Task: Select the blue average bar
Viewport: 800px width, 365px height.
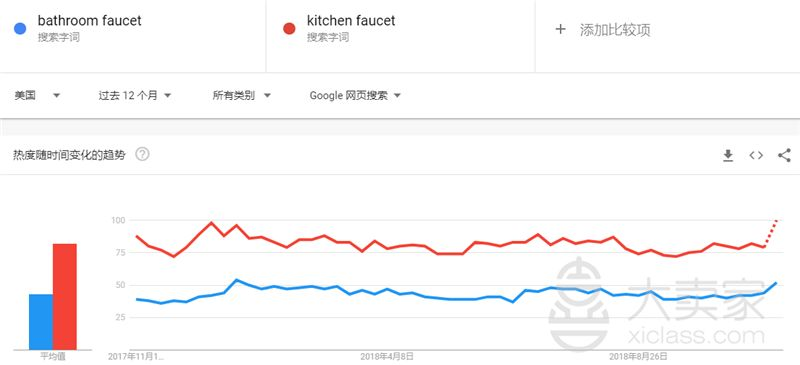Action: 41,322
